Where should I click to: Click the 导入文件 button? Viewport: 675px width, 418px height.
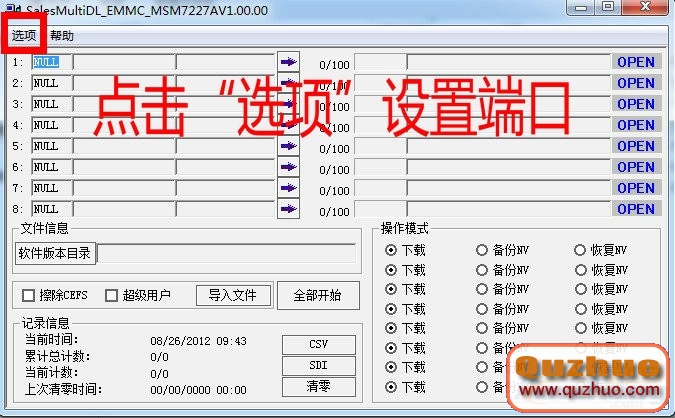coord(233,295)
